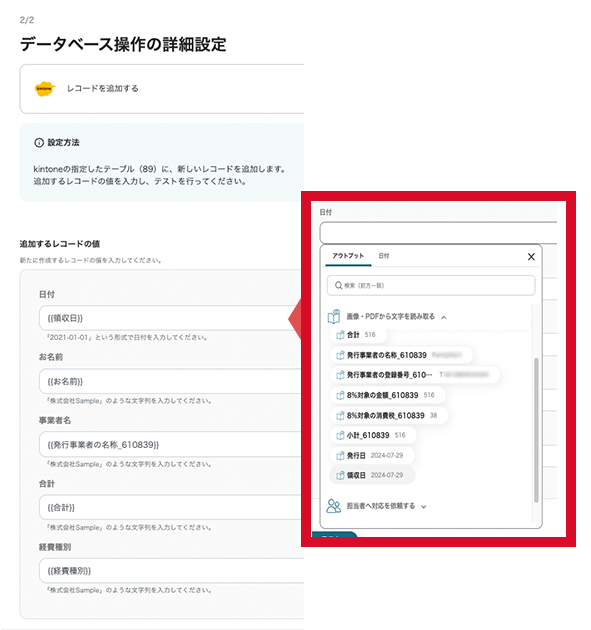Click the データベース操作の詳細設定 heading
Viewport: 591px width, 630px height.
pos(123,44)
